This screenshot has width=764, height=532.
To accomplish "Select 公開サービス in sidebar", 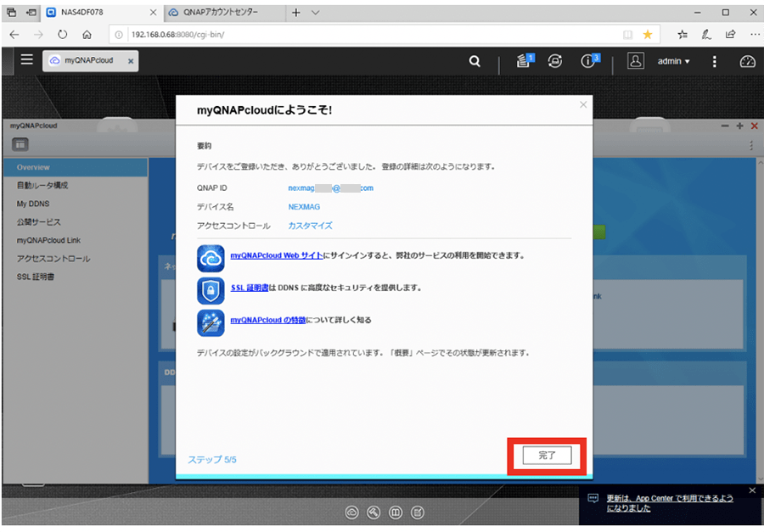I will [76, 222].
